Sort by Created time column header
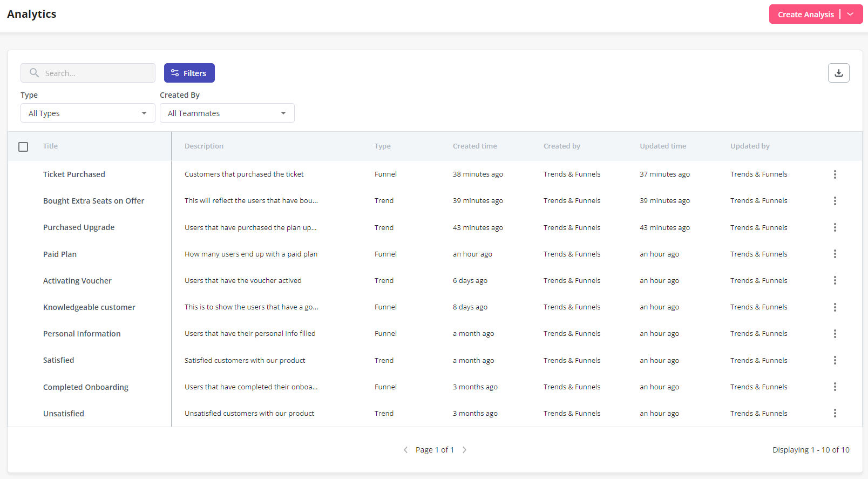Screen dimensions: 868x479 [474, 146]
